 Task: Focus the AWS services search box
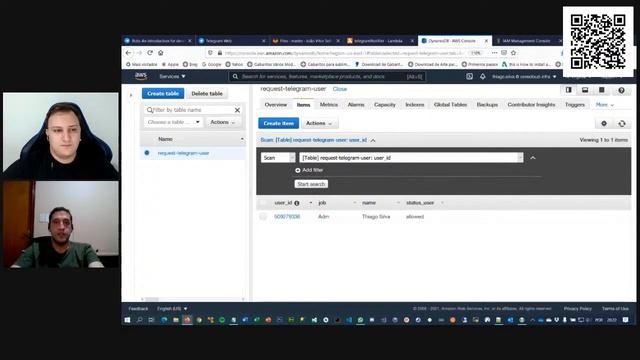327,76
